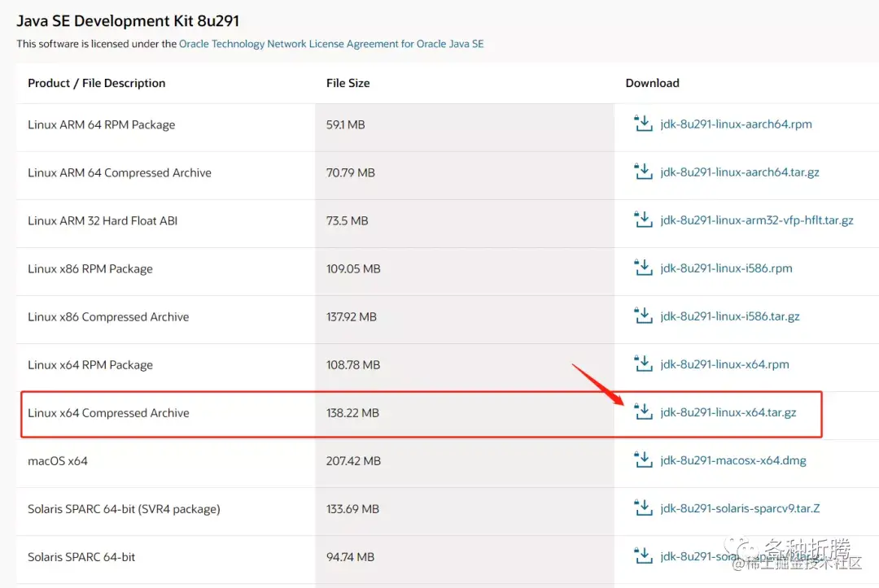Screen dimensions: 879x588
Task: Select the macOS x64 description text
Action: point(58,461)
